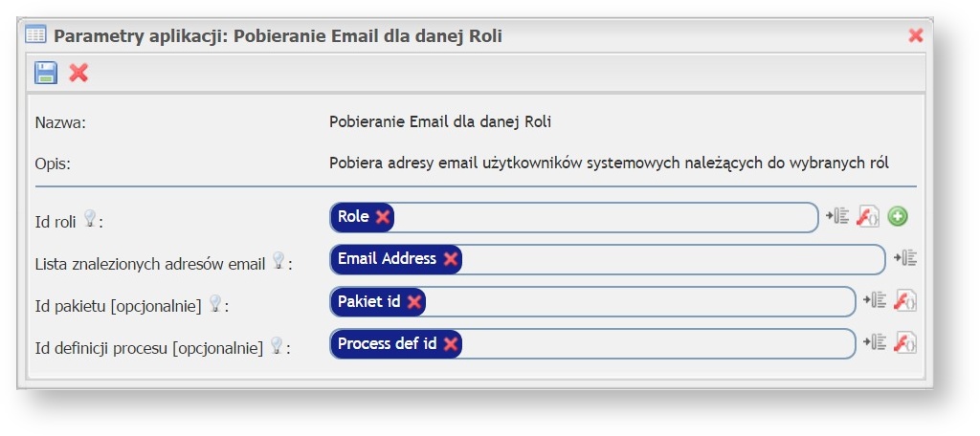Add another Id roli value with the green plus
The image size is (980, 436).
[x=898, y=217]
